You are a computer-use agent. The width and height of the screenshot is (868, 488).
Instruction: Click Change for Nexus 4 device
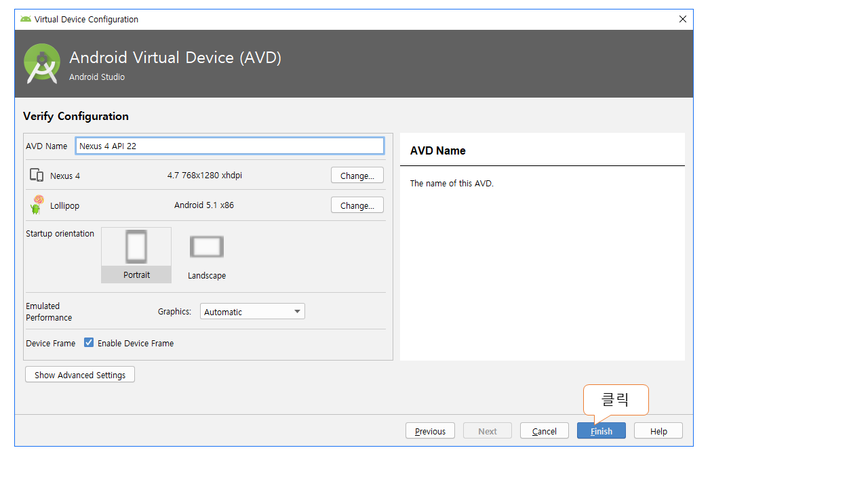click(x=357, y=176)
